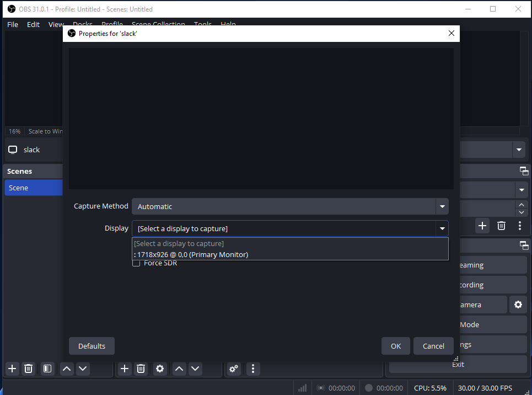Open the Capture Method dropdown
The width and height of the screenshot is (532, 395).
290,206
